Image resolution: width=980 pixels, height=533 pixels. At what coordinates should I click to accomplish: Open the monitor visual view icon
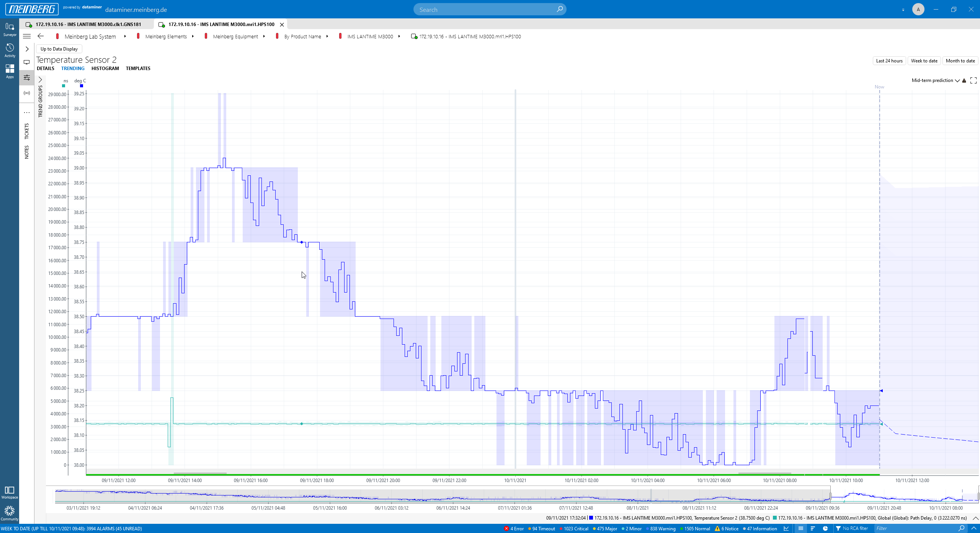[27, 62]
